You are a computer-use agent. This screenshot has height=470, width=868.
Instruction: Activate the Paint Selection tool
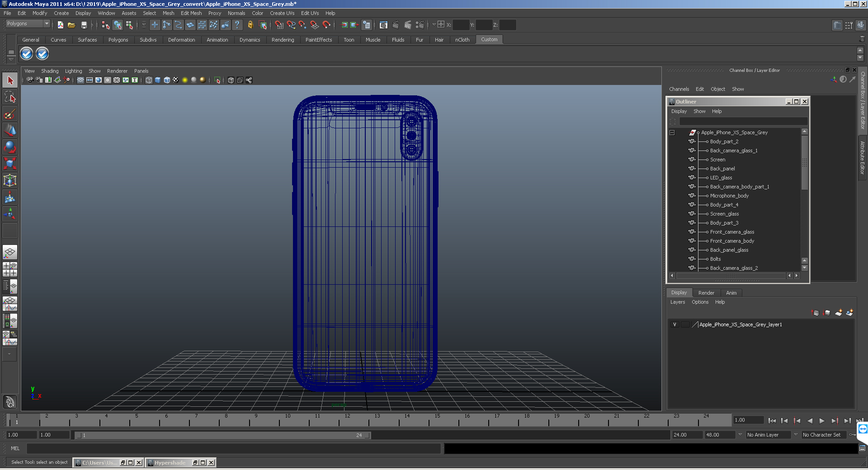(10, 114)
